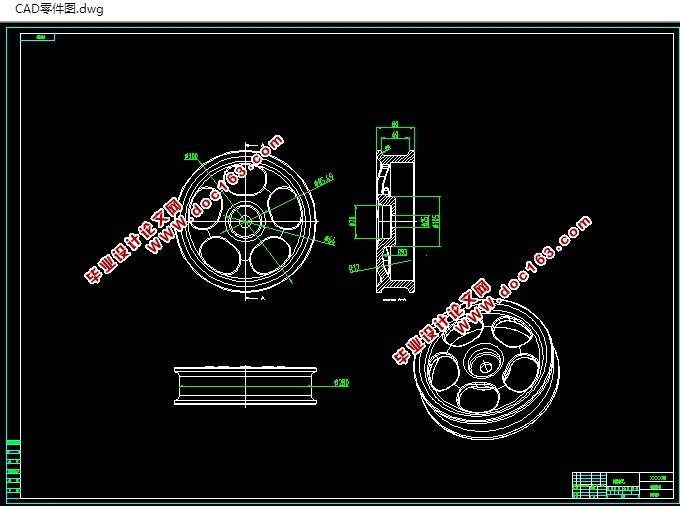Click the Φ185 dimension on section view

pyautogui.click(x=435, y=221)
